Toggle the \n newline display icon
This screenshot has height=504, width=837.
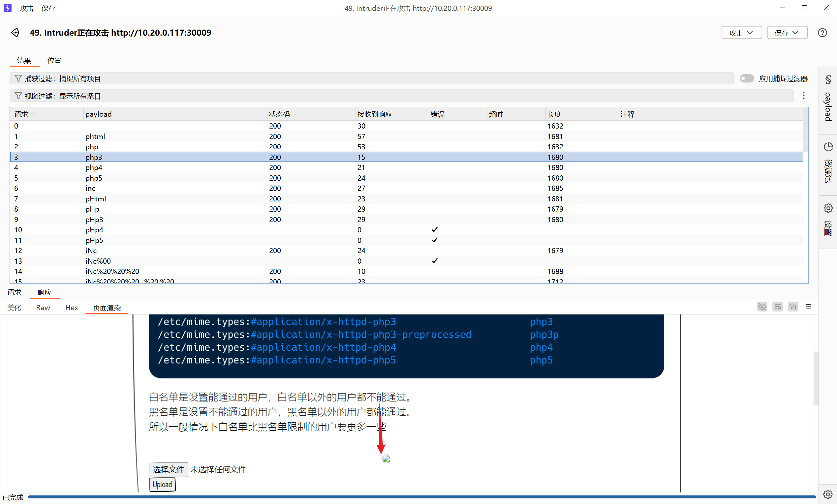tap(793, 307)
